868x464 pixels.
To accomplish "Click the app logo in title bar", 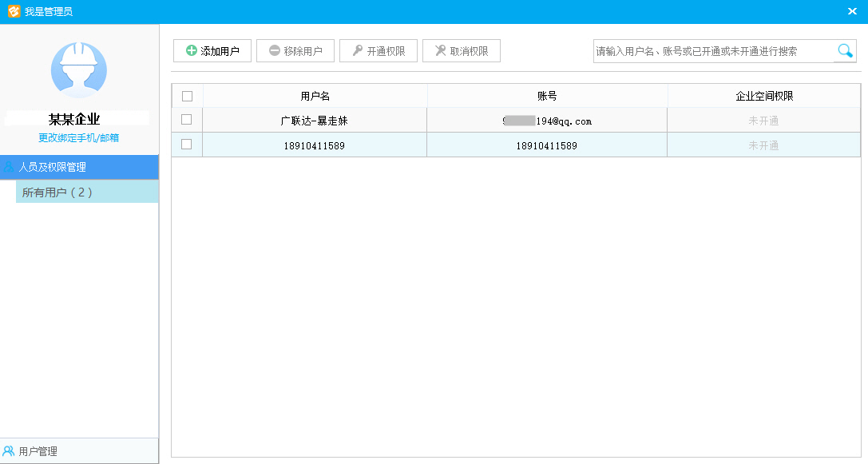I will click(13, 11).
